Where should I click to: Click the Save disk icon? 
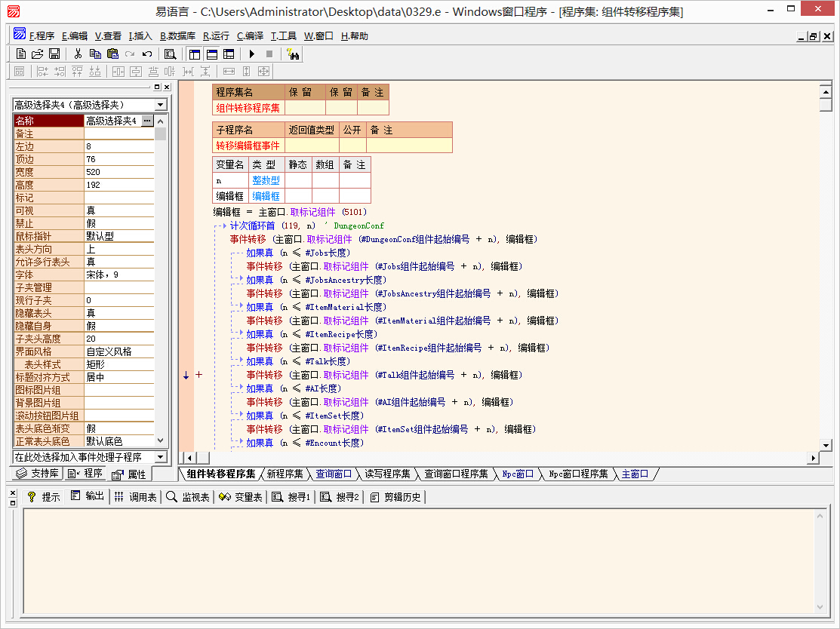(54, 54)
